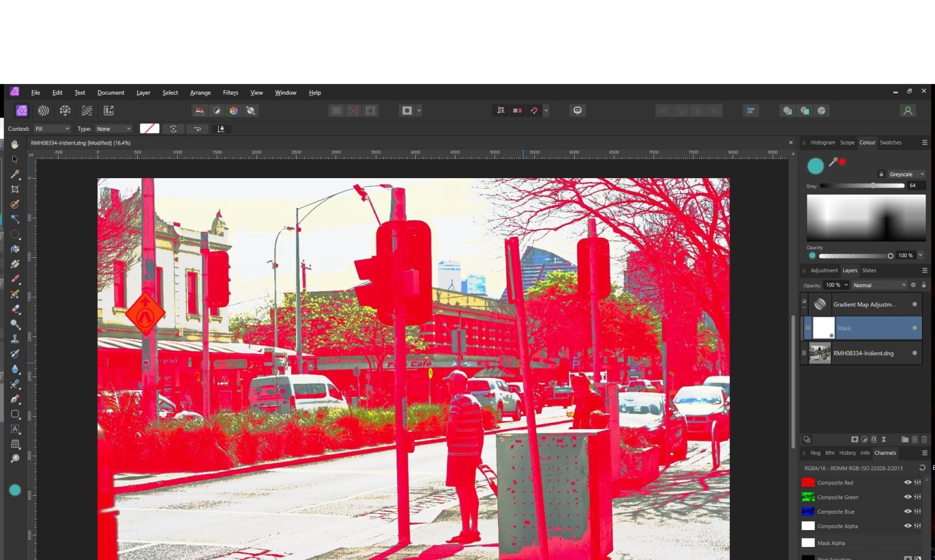Enable the snapping magnet button
The height and width of the screenshot is (560, 935).
tap(534, 110)
